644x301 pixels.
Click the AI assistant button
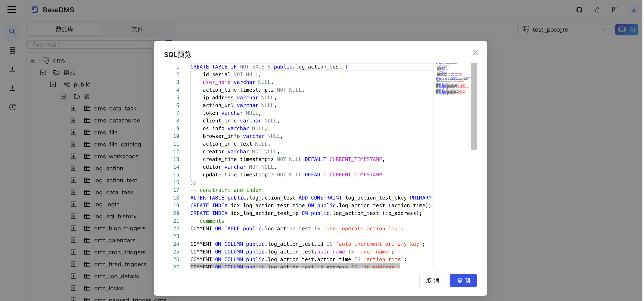(x=626, y=30)
